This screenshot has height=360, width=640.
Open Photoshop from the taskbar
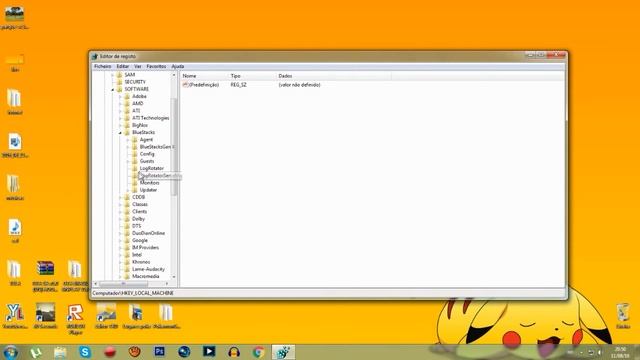tap(159, 351)
